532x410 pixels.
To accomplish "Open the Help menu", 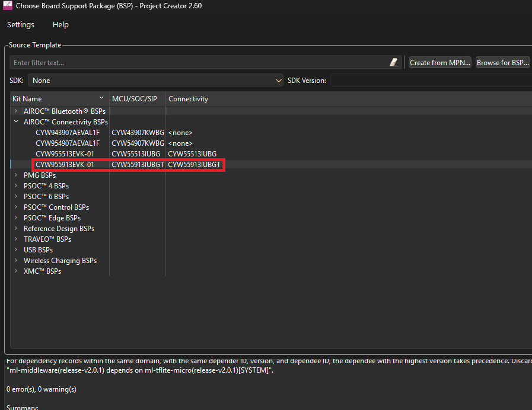I will (x=60, y=25).
